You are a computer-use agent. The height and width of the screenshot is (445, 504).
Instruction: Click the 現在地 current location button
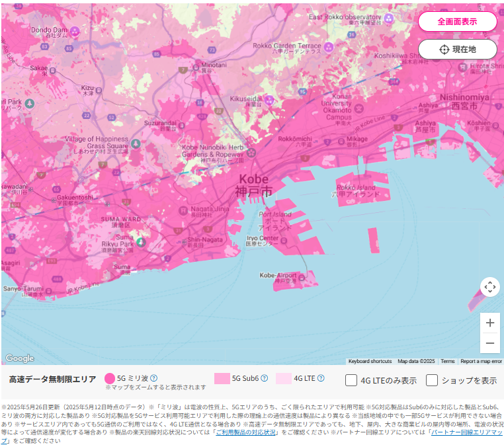click(x=458, y=49)
